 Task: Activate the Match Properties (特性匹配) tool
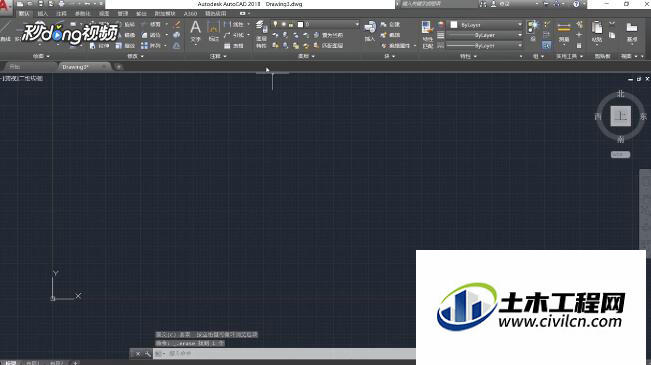coord(427,34)
